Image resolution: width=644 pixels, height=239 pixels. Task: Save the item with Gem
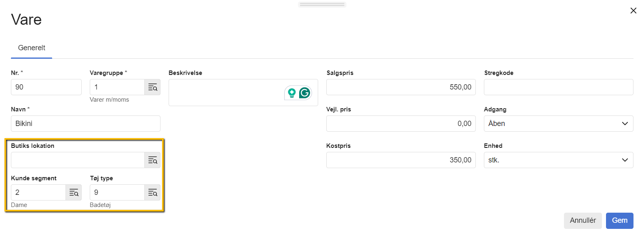(619, 220)
